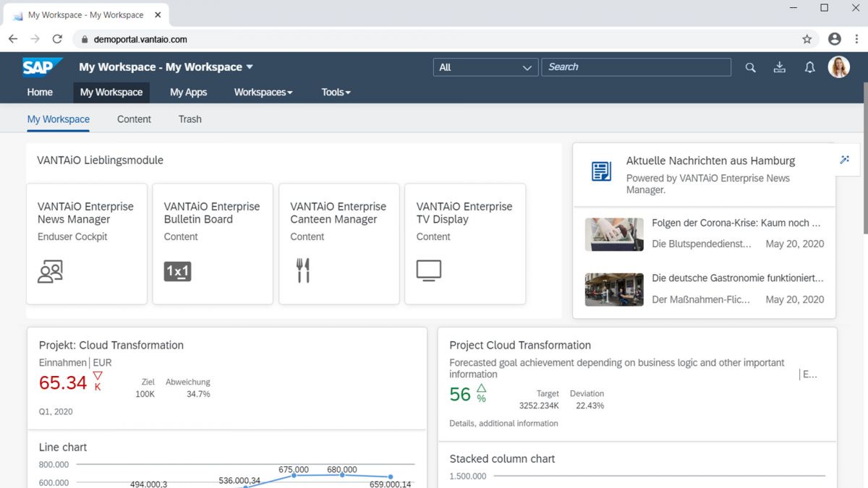
Task: Open the VANTAiO Enterprise Canteen Manager tile
Action: [339, 244]
